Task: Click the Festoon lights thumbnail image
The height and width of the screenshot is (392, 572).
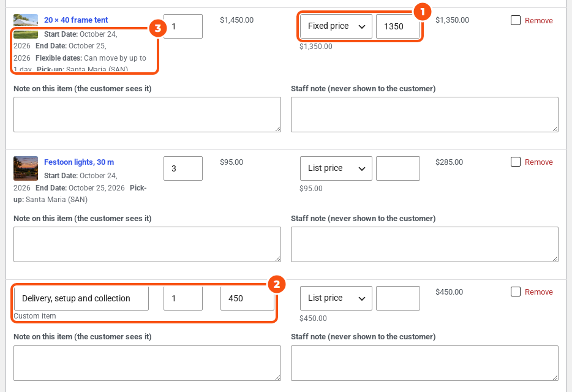Action: click(26, 168)
